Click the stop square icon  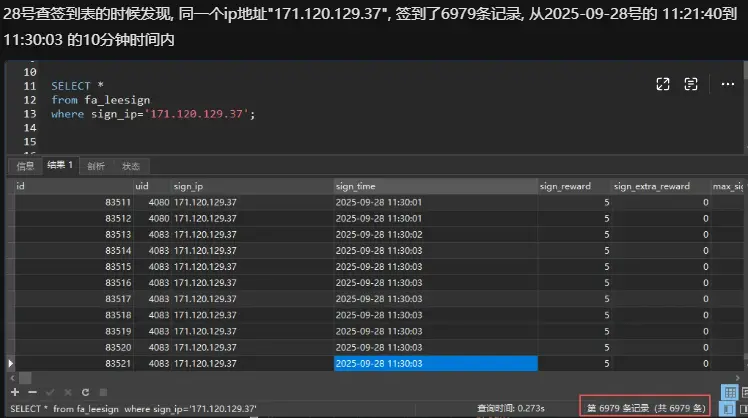[103, 392]
